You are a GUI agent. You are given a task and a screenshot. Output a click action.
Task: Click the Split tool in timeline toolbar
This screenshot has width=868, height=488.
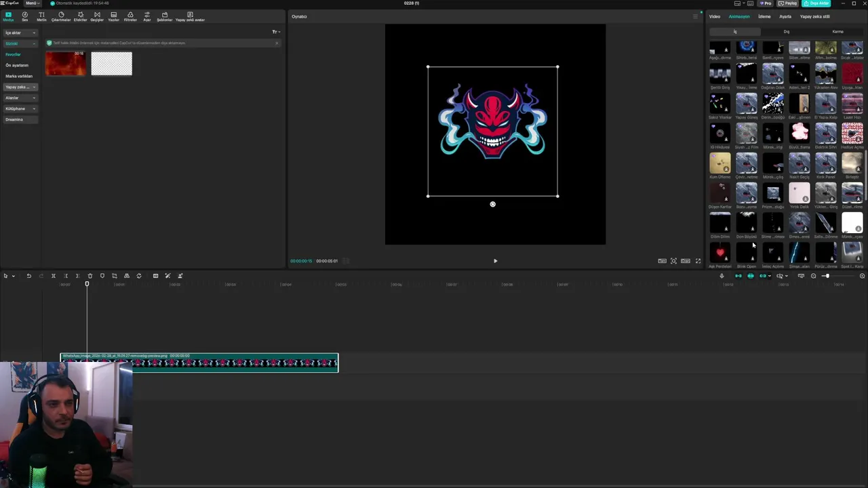(54, 276)
